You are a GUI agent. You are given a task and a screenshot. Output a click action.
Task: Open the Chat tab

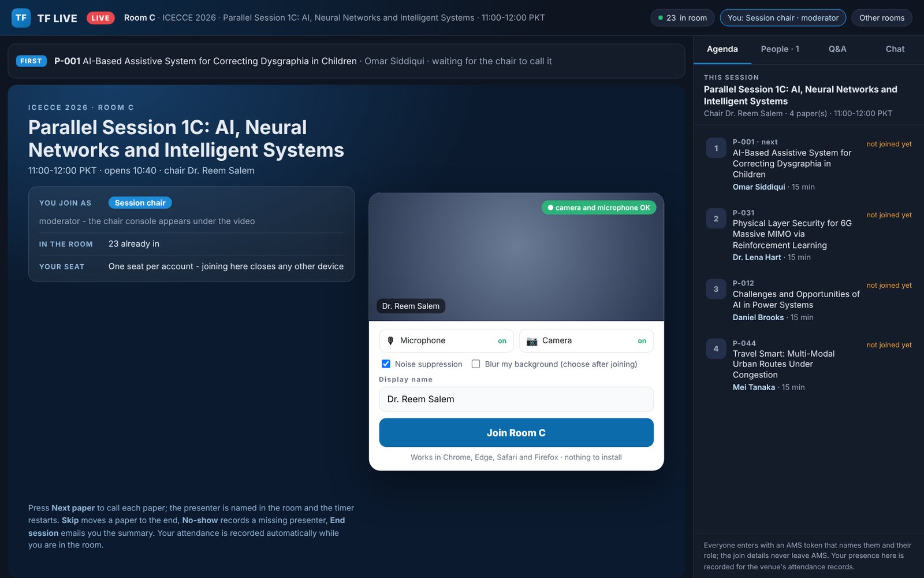point(895,49)
